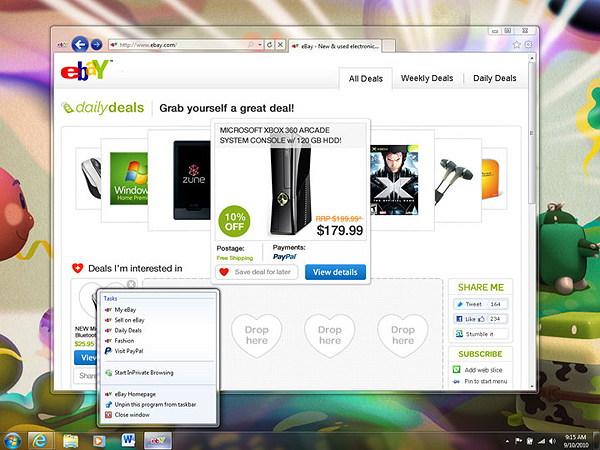Click the browser forward arrow button

pos(96,45)
